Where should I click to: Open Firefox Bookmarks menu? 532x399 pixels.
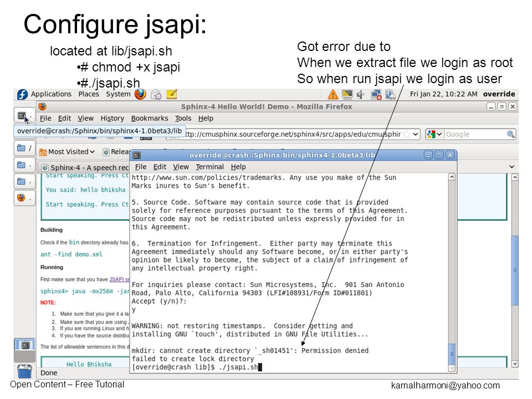(150, 119)
